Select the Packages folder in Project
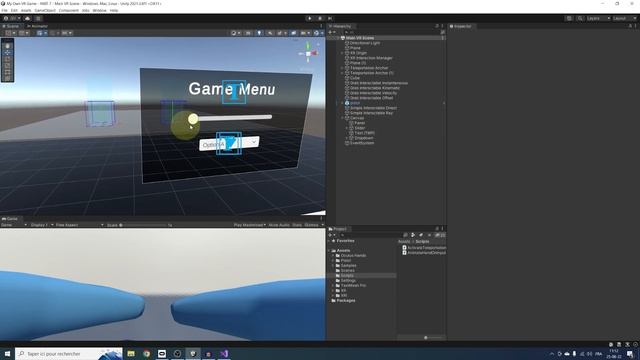640x360 pixels. tap(346, 300)
